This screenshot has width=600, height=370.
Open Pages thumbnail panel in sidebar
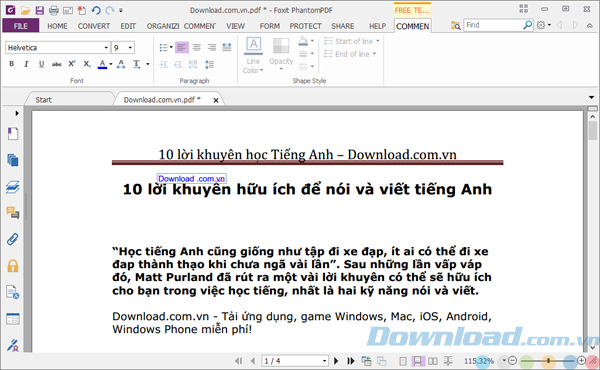13,160
